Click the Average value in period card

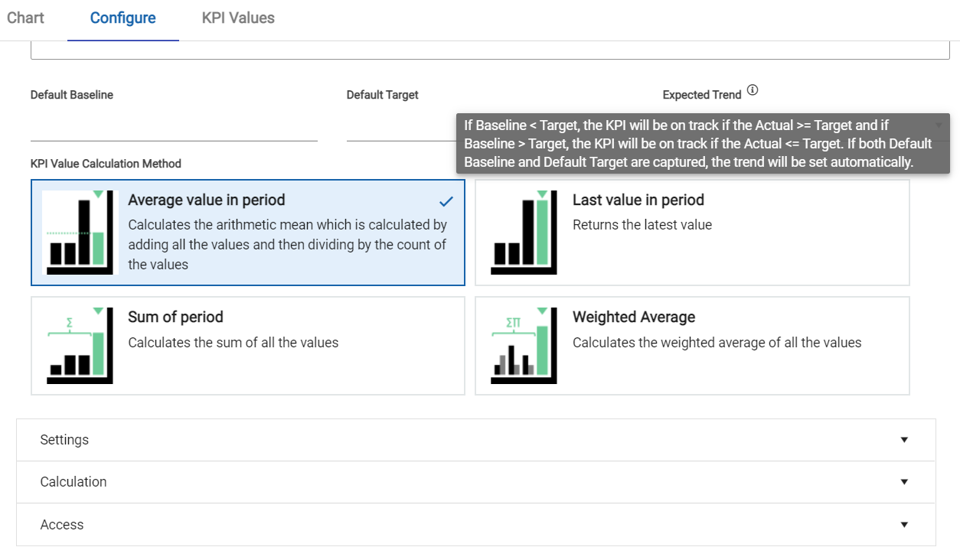coord(247,232)
